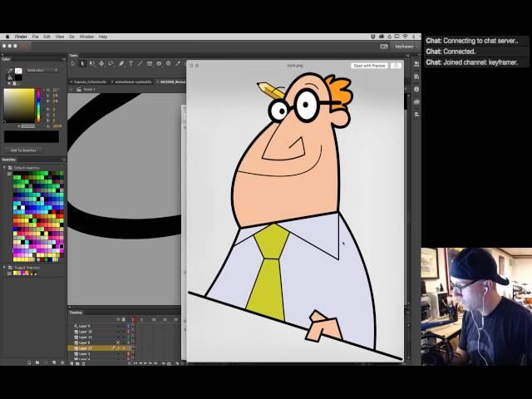Open the File menu

(x=35, y=37)
